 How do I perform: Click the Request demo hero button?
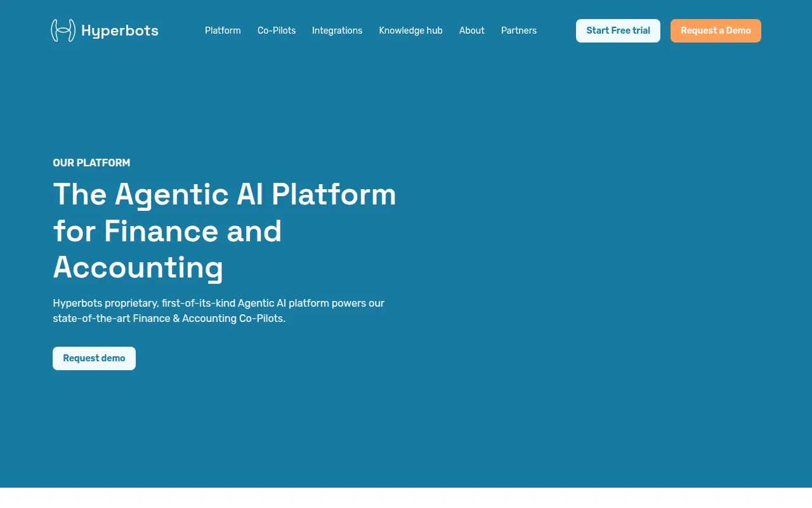[x=94, y=358]
